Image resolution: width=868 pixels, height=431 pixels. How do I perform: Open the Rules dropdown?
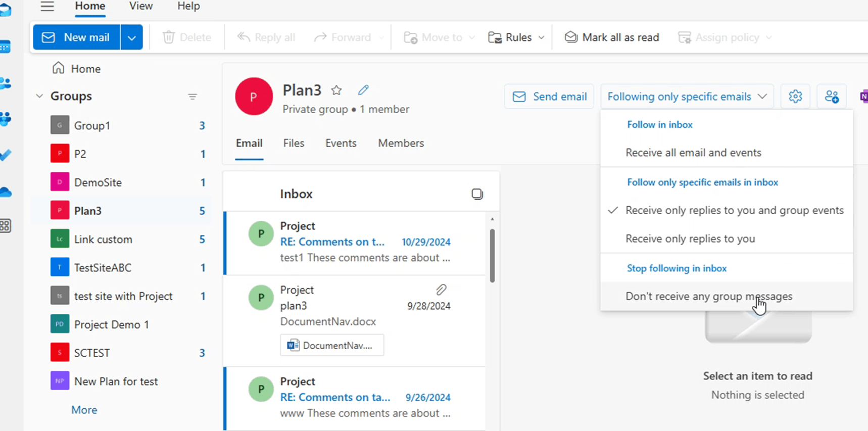click(516, 37)
